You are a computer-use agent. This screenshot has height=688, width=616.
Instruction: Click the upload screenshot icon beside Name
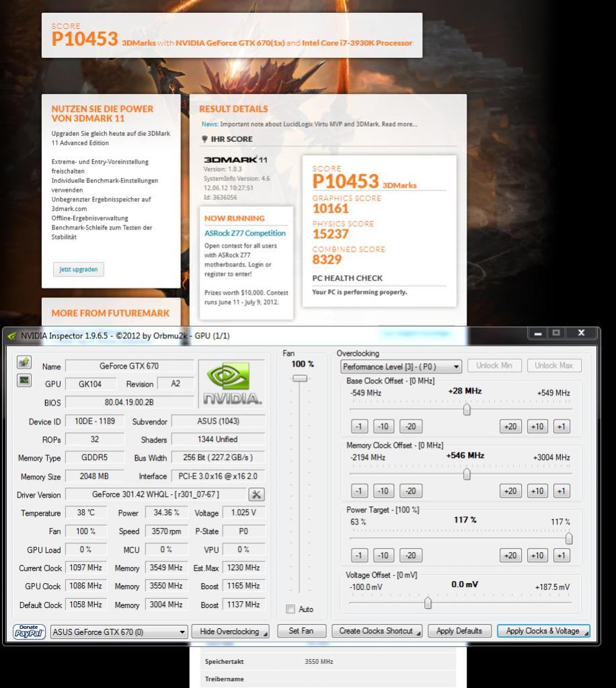pos(24,362)
